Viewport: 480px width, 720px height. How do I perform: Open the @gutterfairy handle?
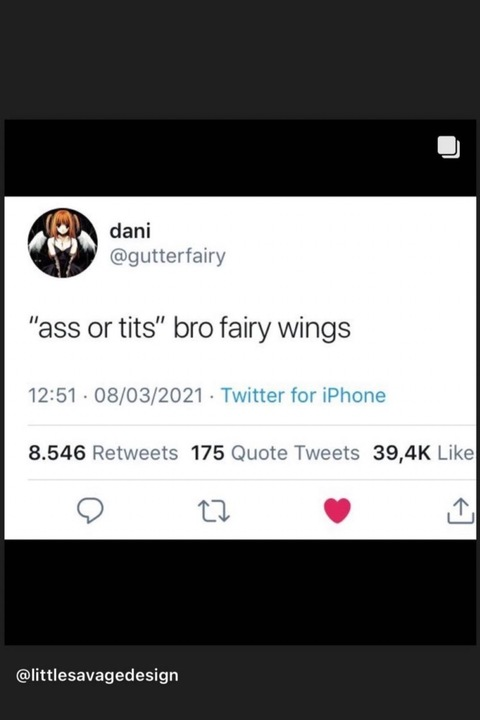[168, 256]
